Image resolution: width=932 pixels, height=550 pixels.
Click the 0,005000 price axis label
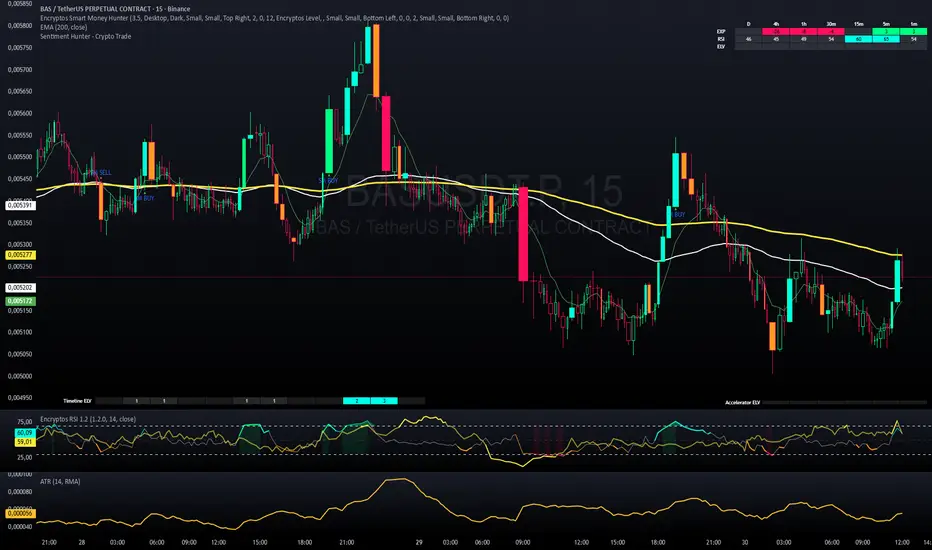point(20,376)
